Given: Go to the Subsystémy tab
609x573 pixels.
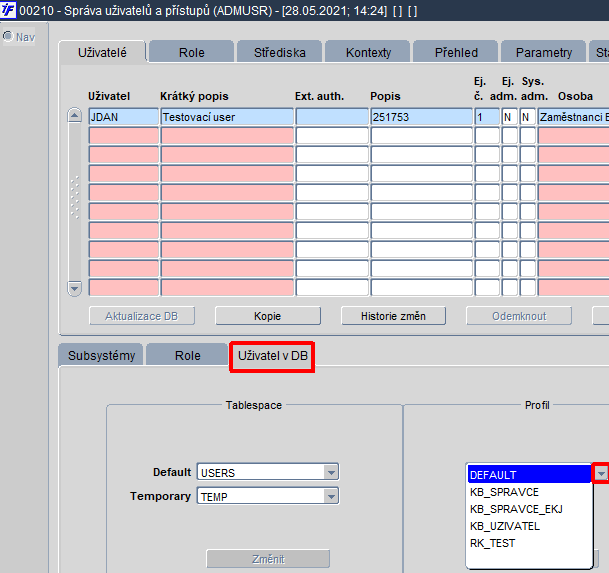Looking at the screenshot, I should click(x=101, y=355).
